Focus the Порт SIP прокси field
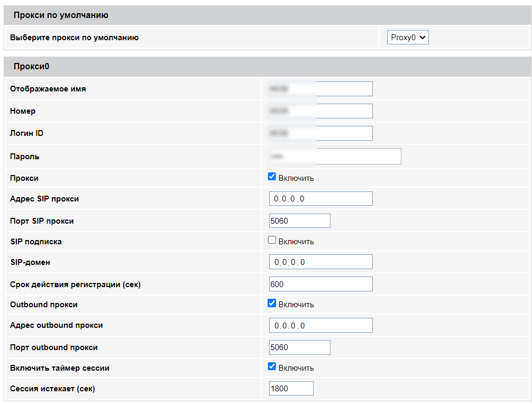The image size is (532, 404). 299,221
